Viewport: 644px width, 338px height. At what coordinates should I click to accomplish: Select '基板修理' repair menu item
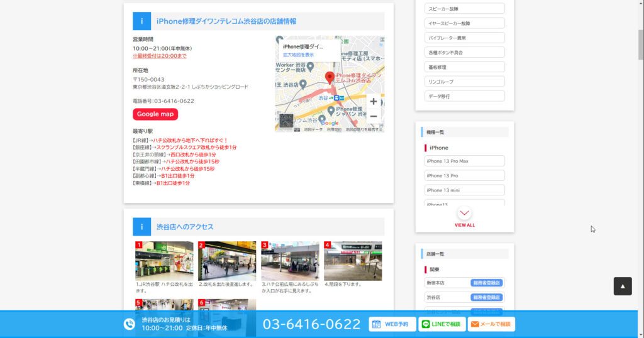[465, 67]
